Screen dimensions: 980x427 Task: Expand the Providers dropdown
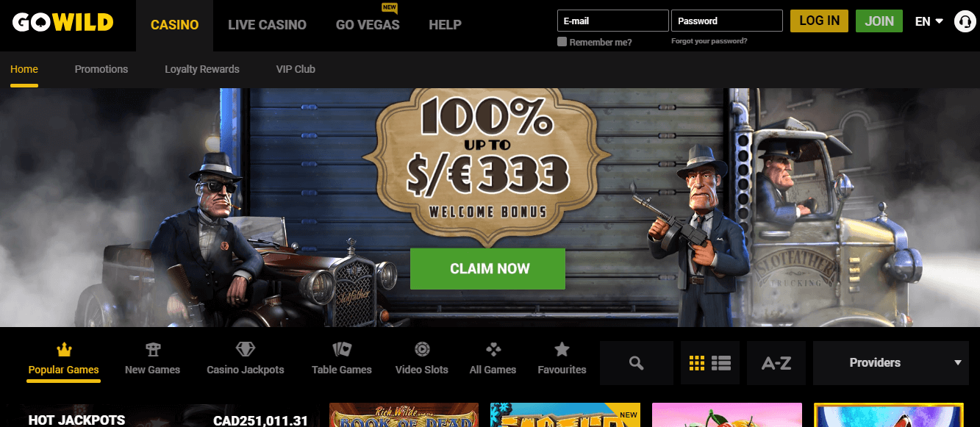[x=890, y=363]
